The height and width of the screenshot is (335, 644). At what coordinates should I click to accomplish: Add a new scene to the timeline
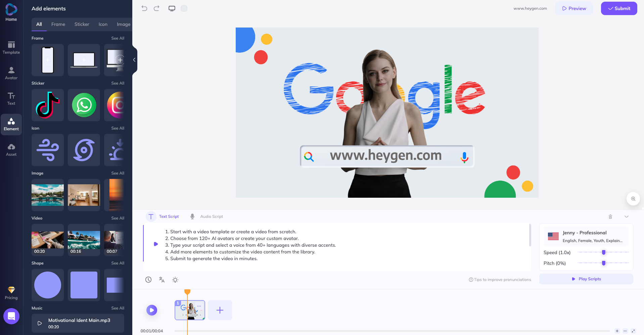coord(220,310)
